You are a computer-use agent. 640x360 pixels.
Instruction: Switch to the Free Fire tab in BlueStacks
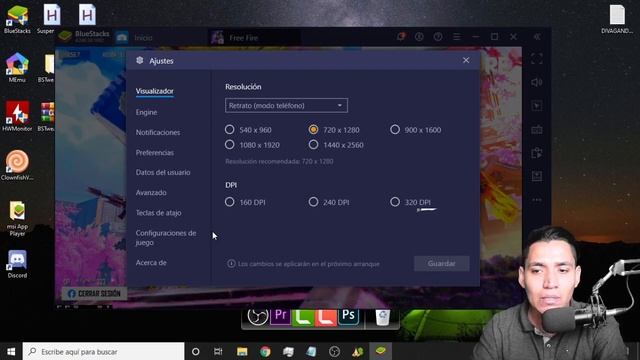(254, 38)
